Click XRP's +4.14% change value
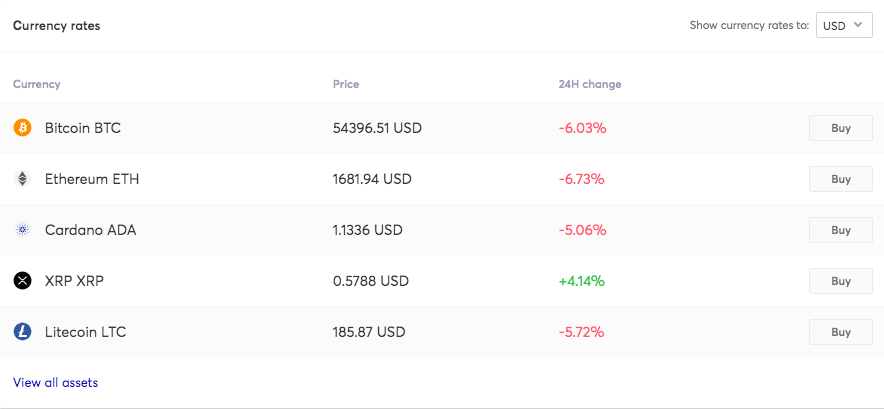884x409 pixels. pyautogui.click(x=582, y=281)
